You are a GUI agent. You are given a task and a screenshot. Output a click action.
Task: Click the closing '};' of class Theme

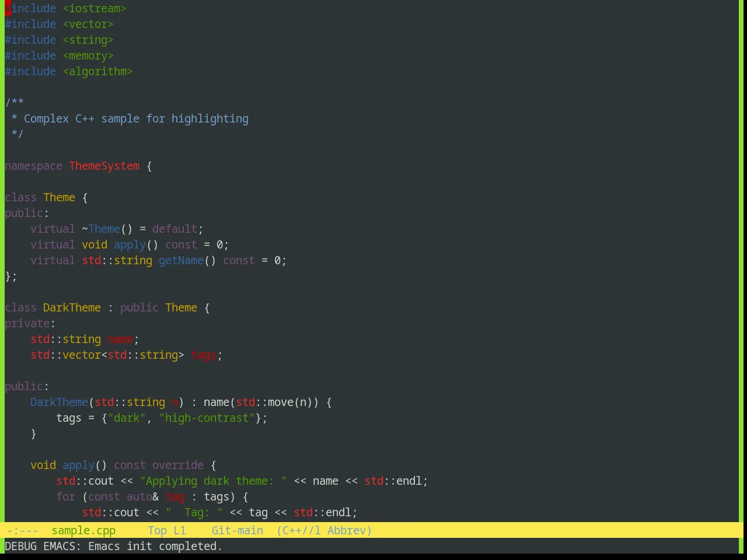[x=11, y=276]
